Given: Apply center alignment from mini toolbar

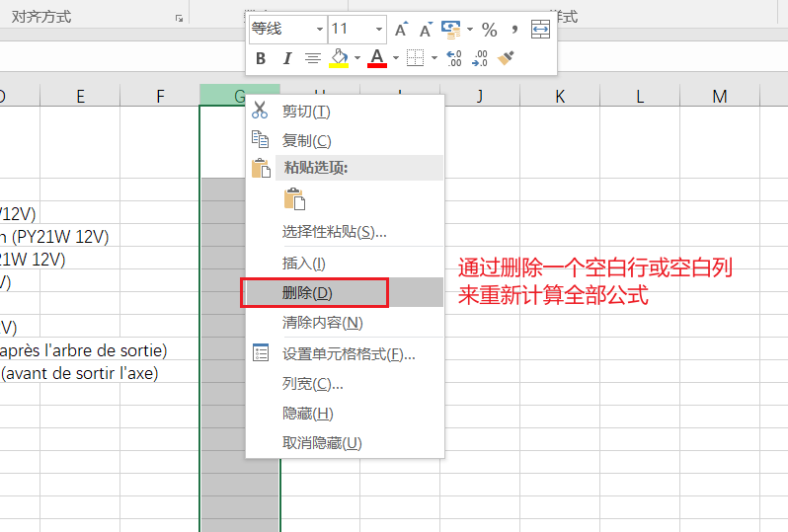Looking at the screenshot, I should coord(313,58).
